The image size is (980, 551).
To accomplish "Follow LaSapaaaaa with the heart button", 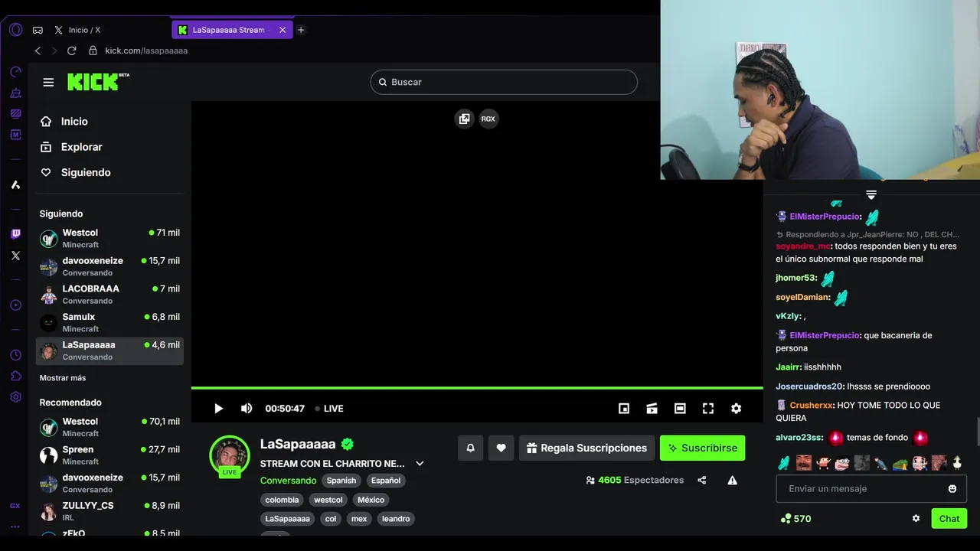I will point(501,448).
